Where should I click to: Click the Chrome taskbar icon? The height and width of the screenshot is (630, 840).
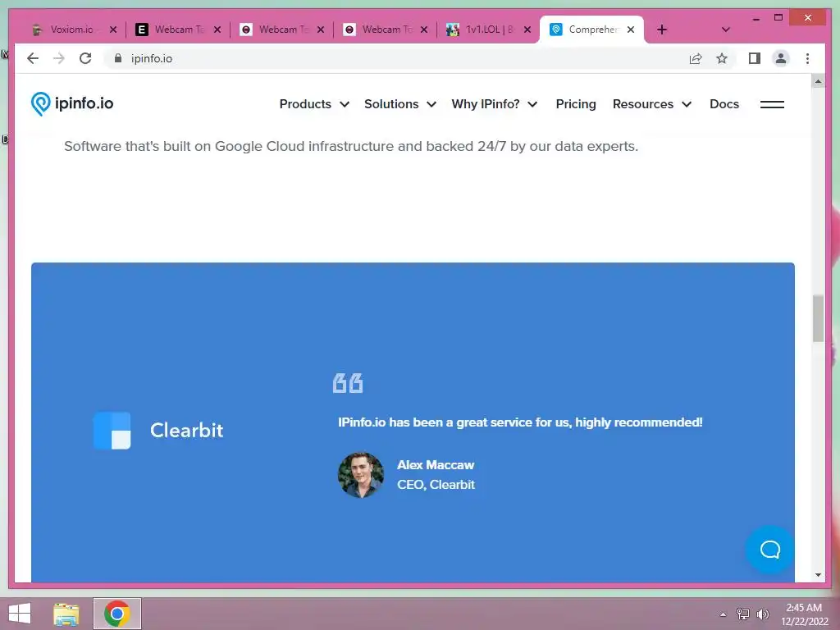click(117, 614)
